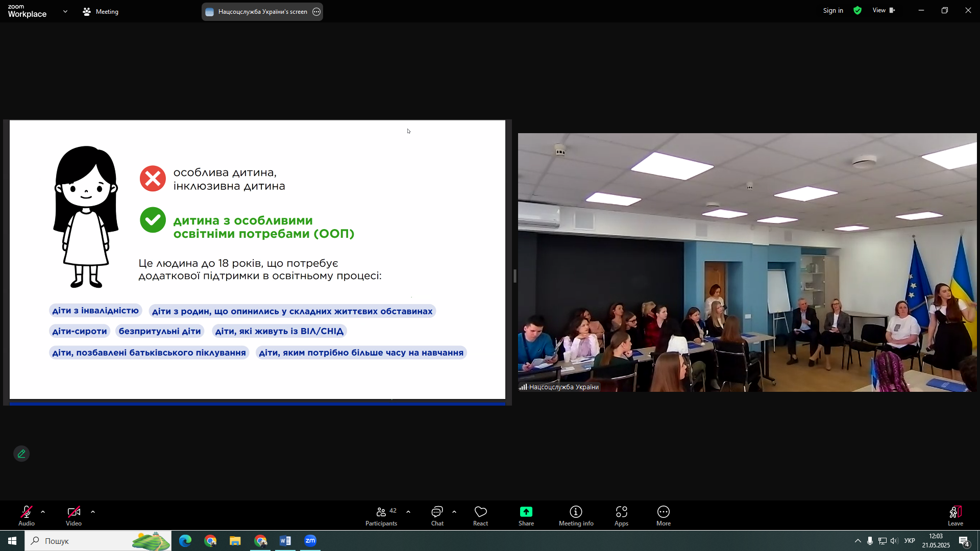Click the Sign in link

[x=832, y=10]
